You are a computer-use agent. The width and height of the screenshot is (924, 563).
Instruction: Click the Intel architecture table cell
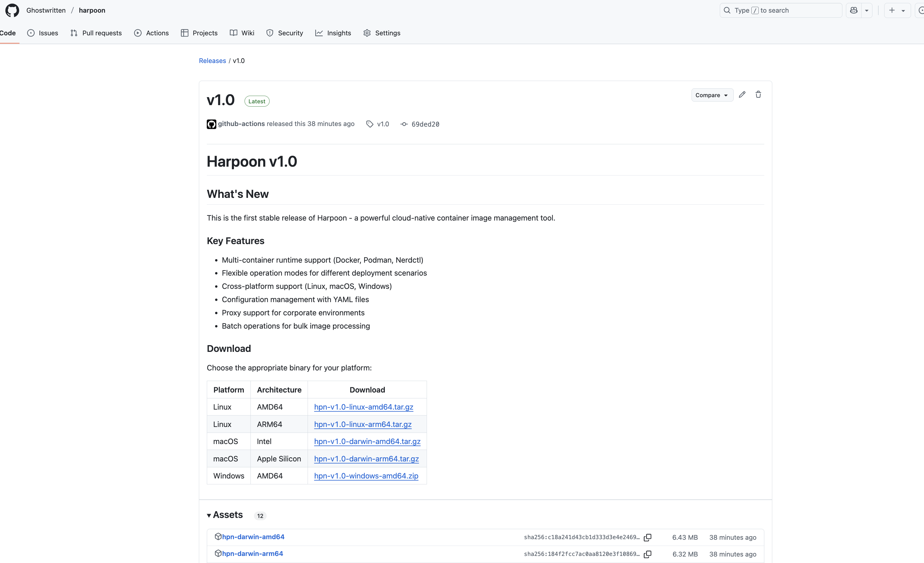(279, 442)
